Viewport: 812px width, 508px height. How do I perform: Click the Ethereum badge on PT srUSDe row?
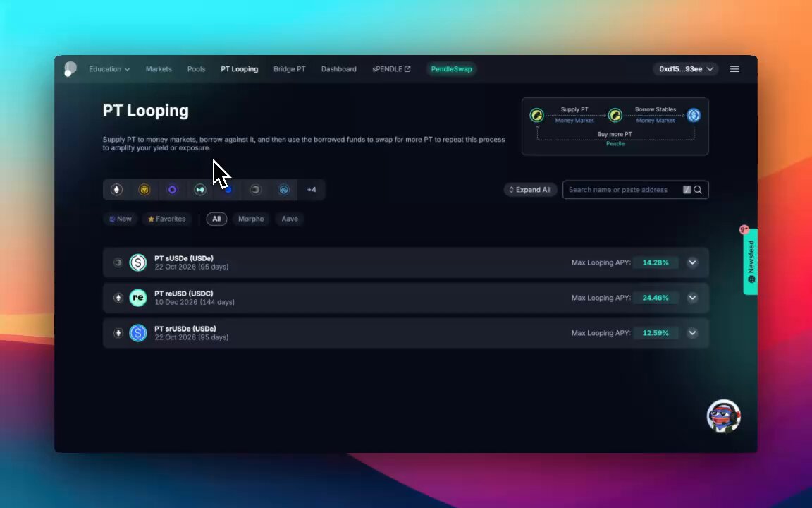(118, 333)
